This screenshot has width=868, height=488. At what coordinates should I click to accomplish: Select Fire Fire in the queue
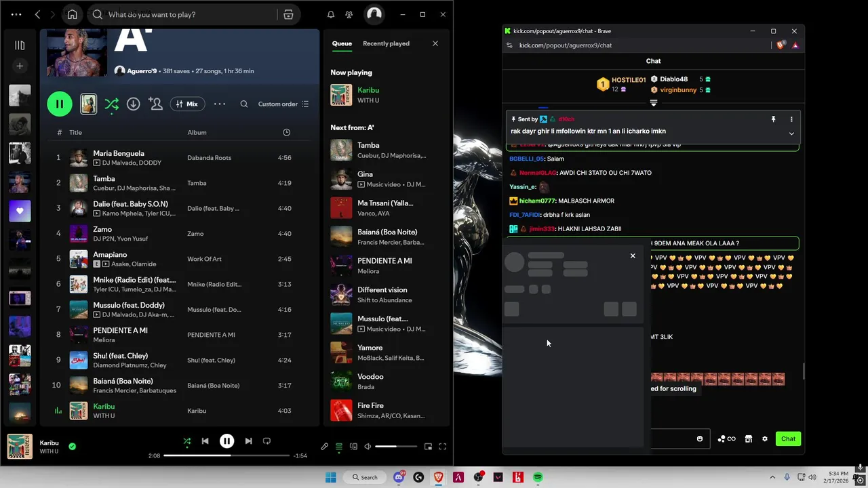click(385, 410)
